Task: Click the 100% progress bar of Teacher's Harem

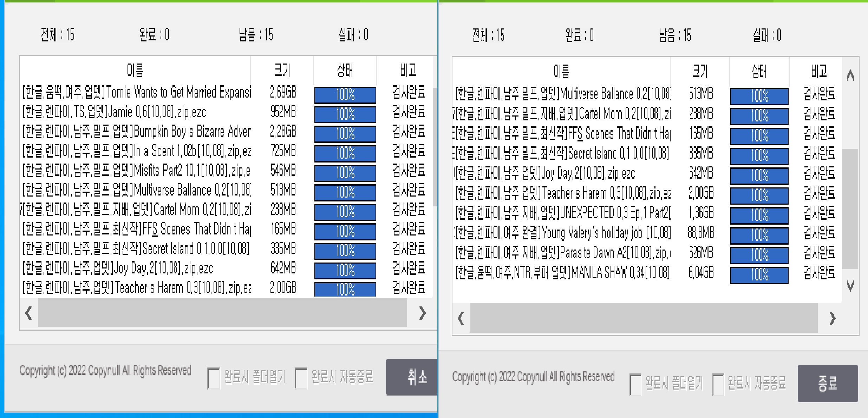Action: (x=345, y=290)
